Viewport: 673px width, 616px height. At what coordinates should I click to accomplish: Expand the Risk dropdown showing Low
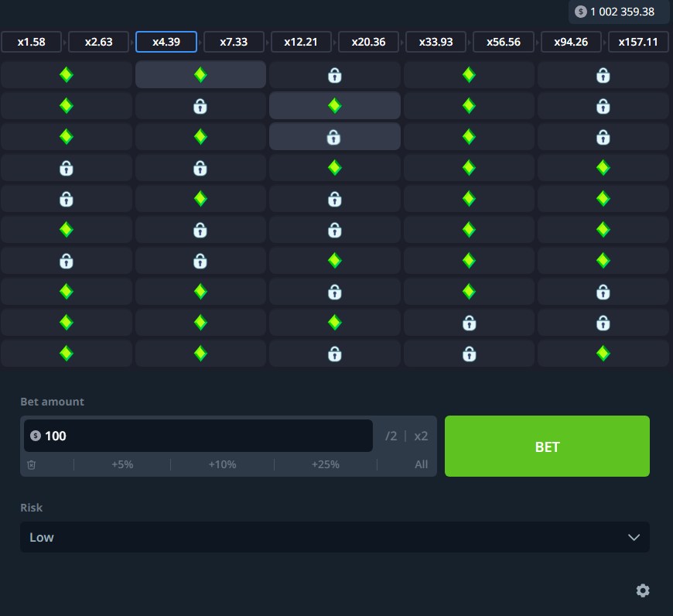tap(334, 537)
